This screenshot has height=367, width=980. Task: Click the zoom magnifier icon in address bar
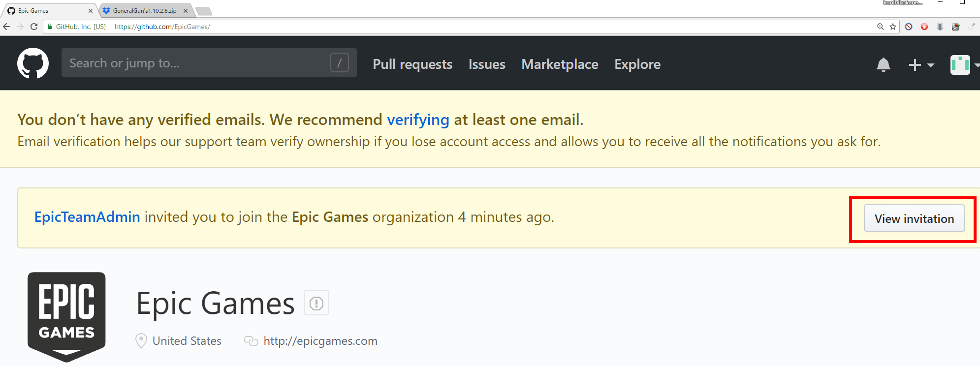pyautogui.click(x=881, y=27)
